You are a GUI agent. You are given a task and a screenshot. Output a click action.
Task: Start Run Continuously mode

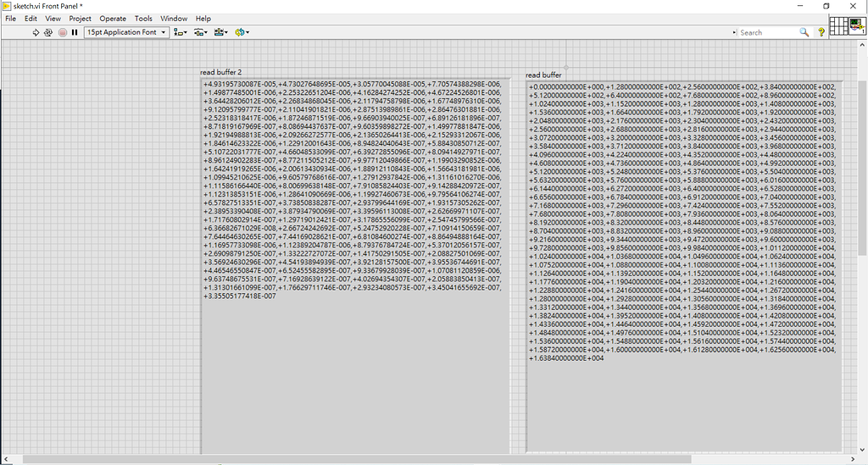point(48,32)
